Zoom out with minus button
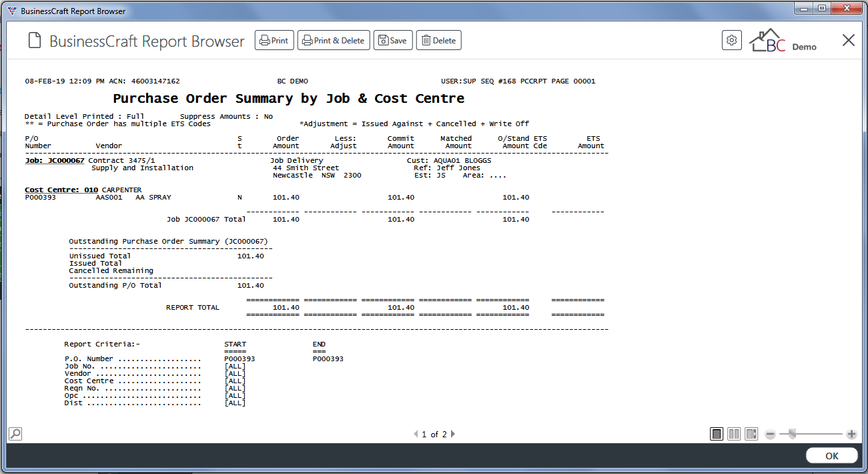The image size is (868, 474). 770,434
